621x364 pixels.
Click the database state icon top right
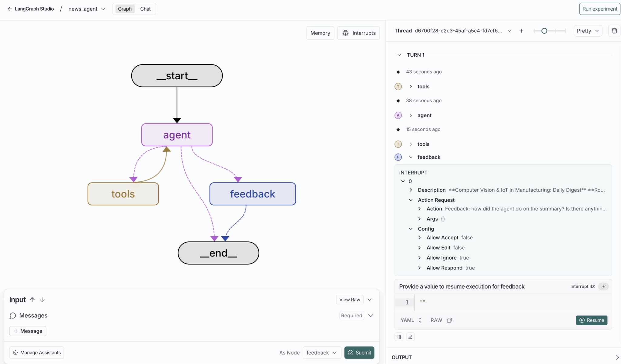point(614,31)
